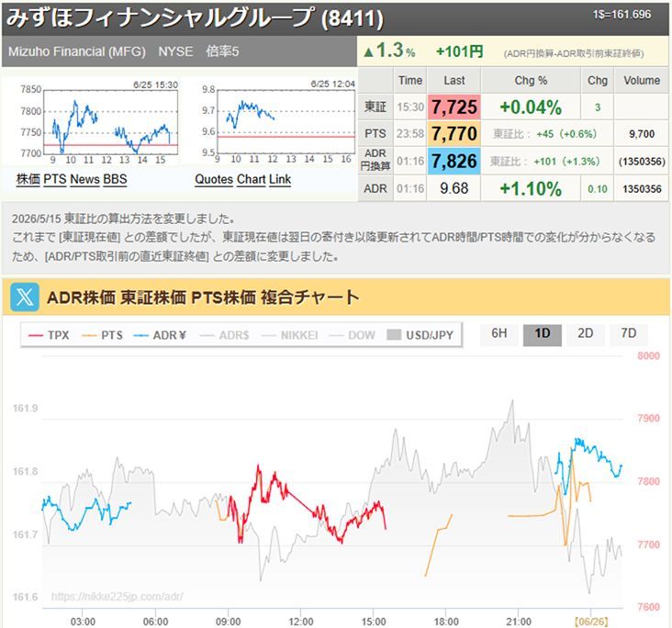Click the Chg % column header
This screenshot has height=628, width=672.
(531, 81)
